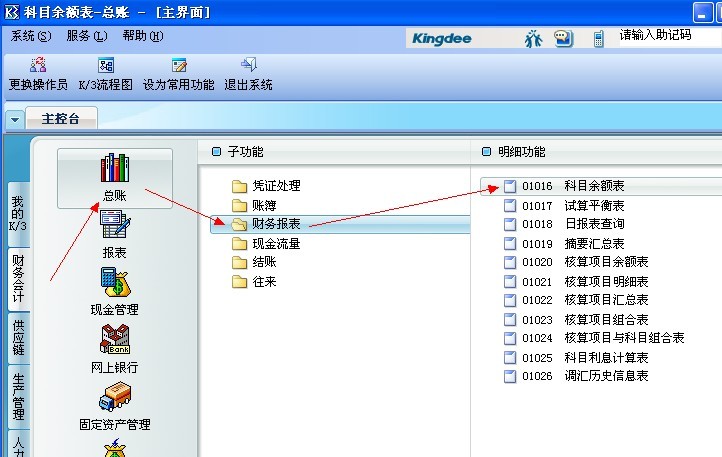Open the 帮助(H) menu
Image resolution: width=722 pixels, height=457 pixels.
[143, 36]
